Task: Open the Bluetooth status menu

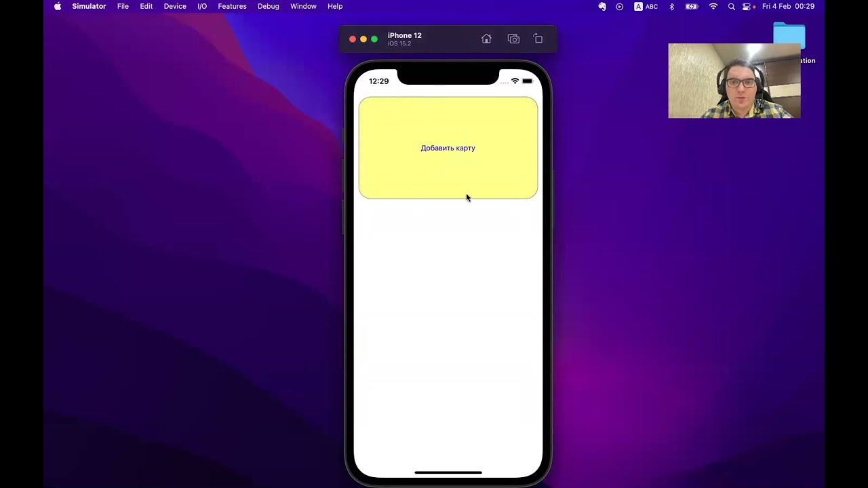Action: click(x=672, y=6)
